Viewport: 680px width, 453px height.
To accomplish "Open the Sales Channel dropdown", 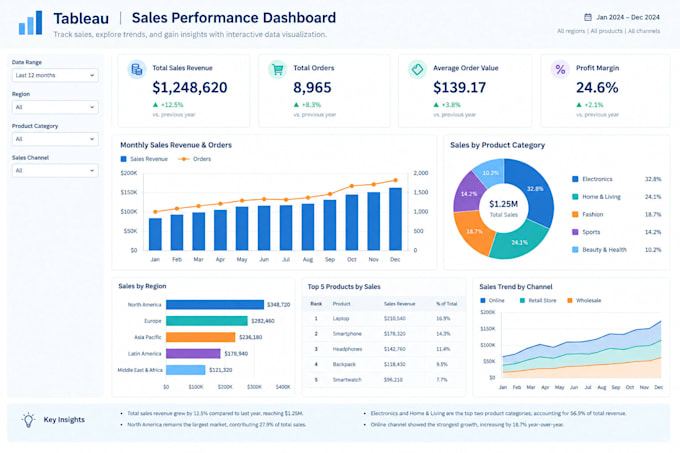I will 55,171.
